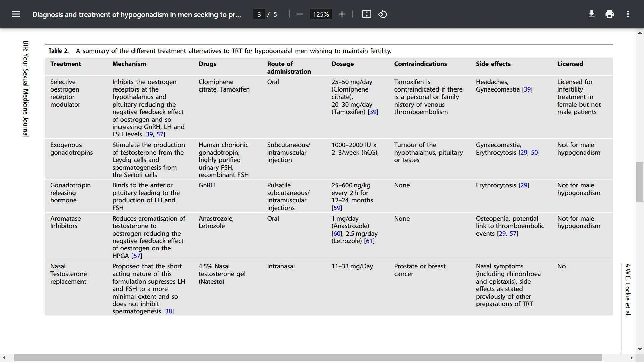The width and height of the screenshot is (644, 362).
Task: Click the Contraindications column header
Action: 421,64
